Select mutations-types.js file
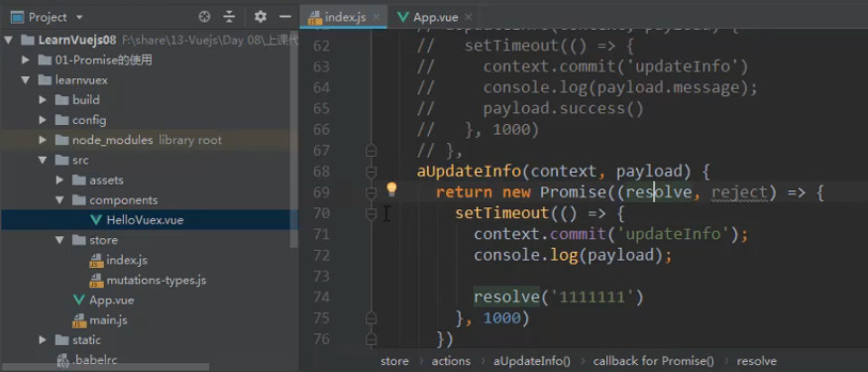The width and height of the screenshot is (868, 372). click(157, 280)
